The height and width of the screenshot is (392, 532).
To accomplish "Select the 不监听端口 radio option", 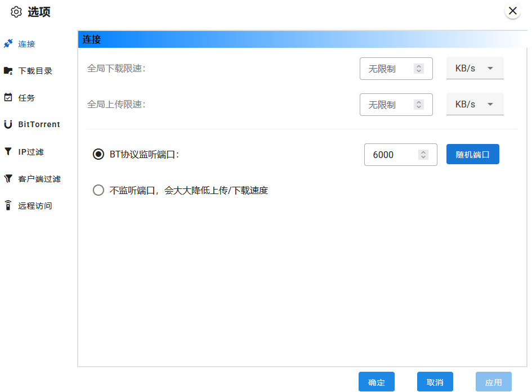I will click(x=98, y=190).
